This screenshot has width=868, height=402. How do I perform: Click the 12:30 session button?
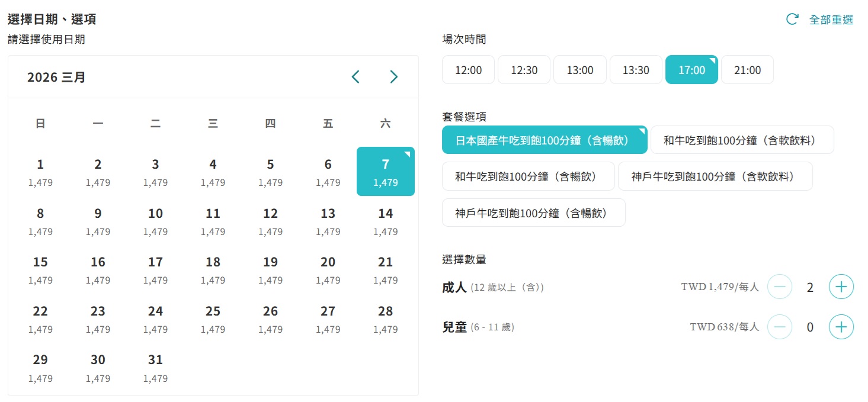(x=524, y=70)
